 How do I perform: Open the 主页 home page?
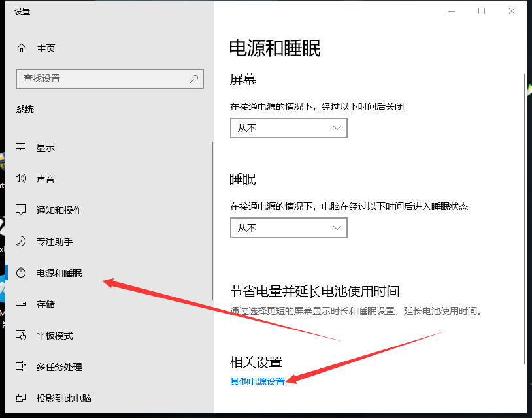click(46, 48)
